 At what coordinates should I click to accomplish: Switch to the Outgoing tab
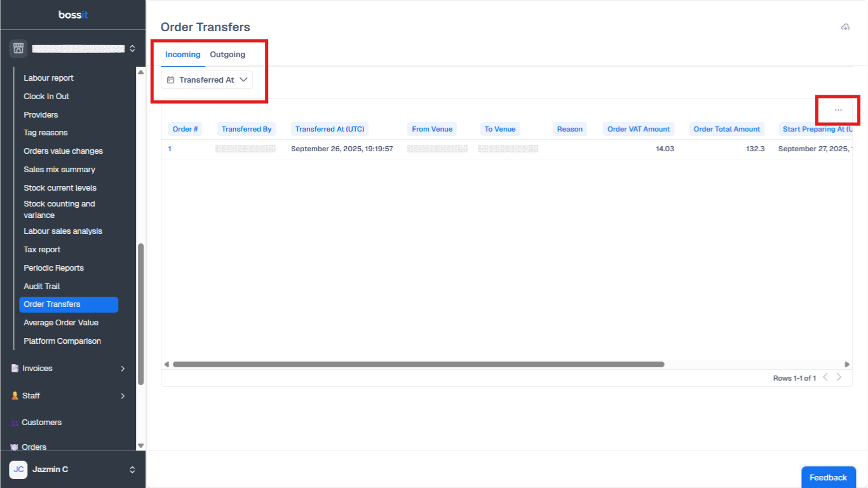[x=227, y=55]
